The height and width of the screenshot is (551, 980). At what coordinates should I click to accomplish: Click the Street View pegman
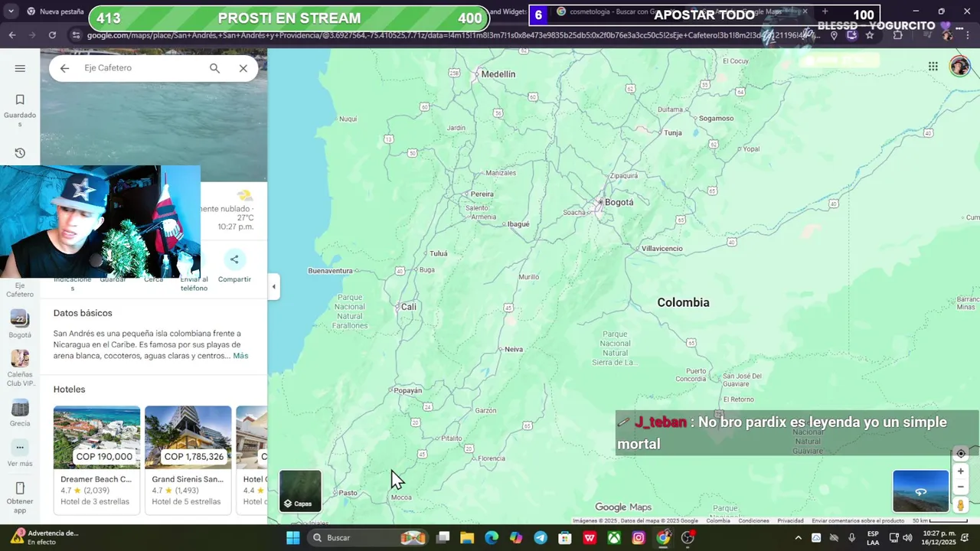click(961, 505)
